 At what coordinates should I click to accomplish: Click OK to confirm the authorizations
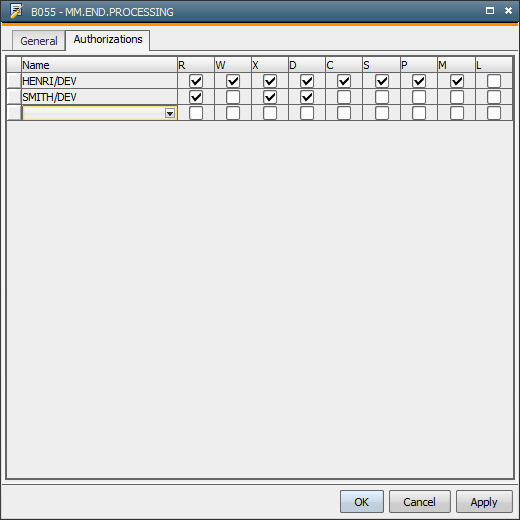tap(362, 502)
